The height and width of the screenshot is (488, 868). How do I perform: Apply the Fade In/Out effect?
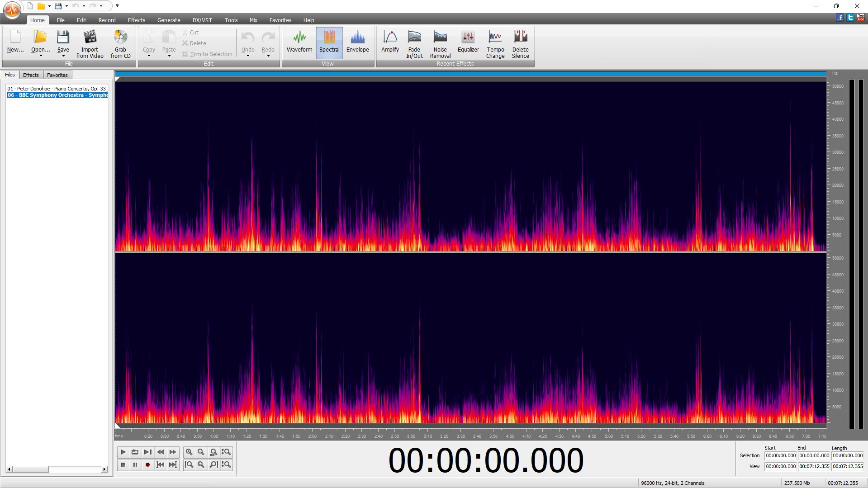click(414, 43)
